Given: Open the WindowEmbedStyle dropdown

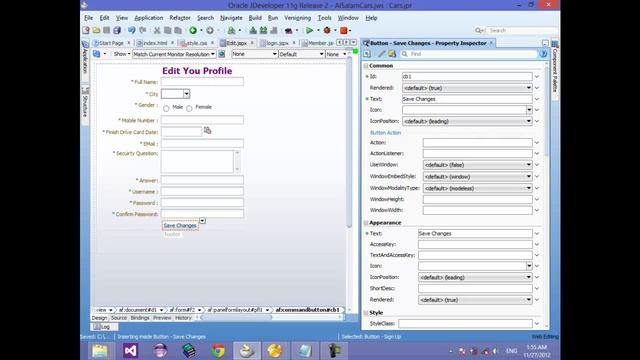Looking at the screenshot, I should click(x=478, y=177).
